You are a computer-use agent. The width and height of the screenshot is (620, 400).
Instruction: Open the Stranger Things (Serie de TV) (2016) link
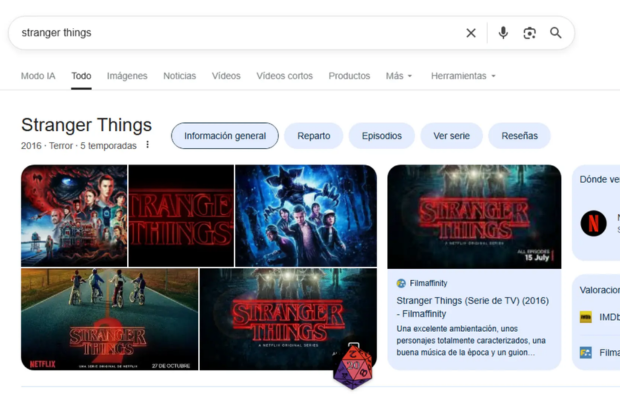coord(473,307)
